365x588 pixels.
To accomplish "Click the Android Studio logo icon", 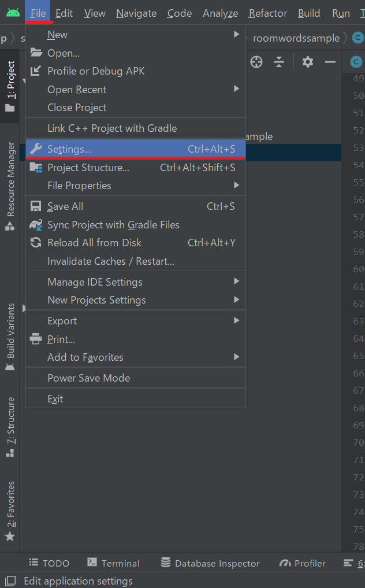I will click(13, 13).
